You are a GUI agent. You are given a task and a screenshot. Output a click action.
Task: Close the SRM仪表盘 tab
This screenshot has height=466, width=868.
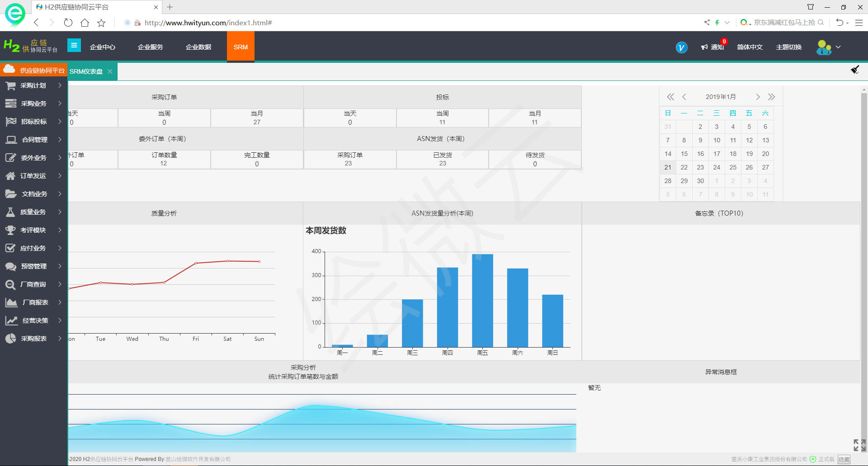pyautogui.click(x=110, y=71)
